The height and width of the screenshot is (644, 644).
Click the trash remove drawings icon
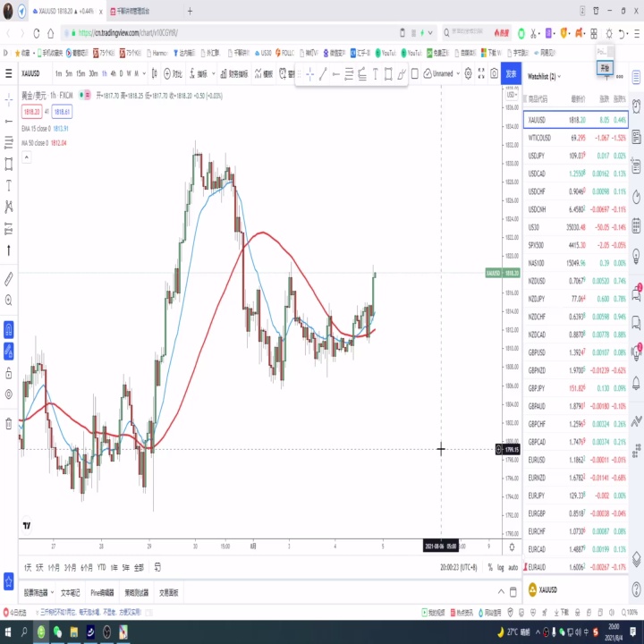tap(8, 423)
